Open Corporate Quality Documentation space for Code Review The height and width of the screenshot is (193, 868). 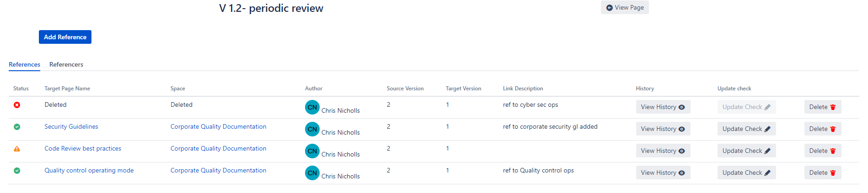(218, 148)
